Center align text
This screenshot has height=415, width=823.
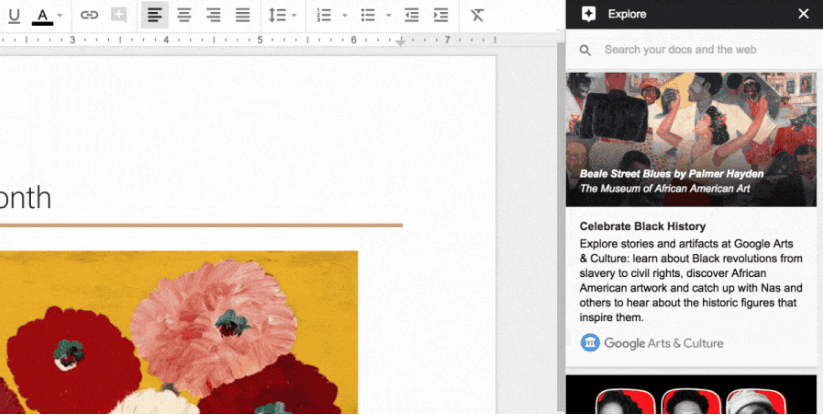click(x=184, y=15)
